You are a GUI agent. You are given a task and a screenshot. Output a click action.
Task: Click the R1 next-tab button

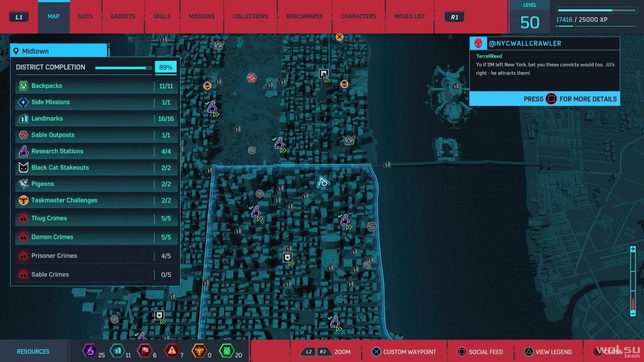point(455,17)
